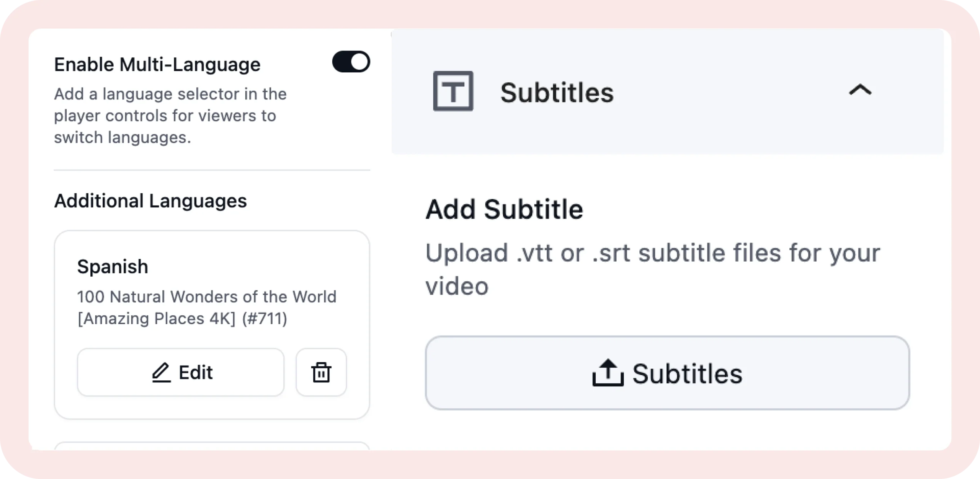Click the [Amazing Places 4K] (#711) line
Viewport: 980px width, 479px height.
[x=182, y=318]
